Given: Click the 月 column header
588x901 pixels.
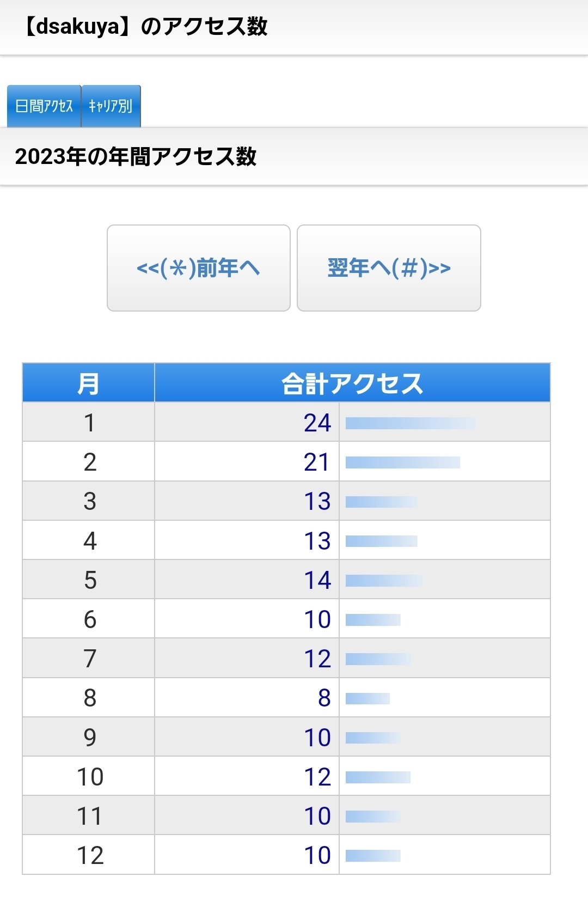Looking at the screenshot, I should (x=88, y=383).
